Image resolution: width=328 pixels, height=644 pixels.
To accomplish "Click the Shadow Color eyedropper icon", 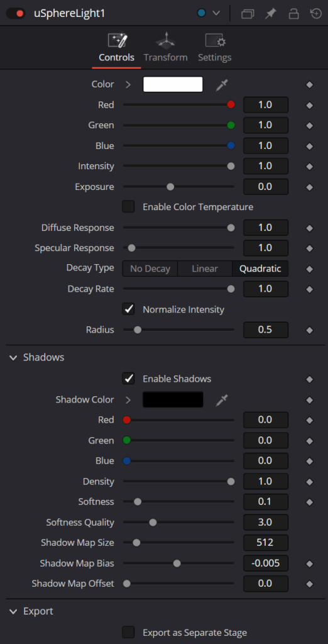I will (x=222, y=400).
